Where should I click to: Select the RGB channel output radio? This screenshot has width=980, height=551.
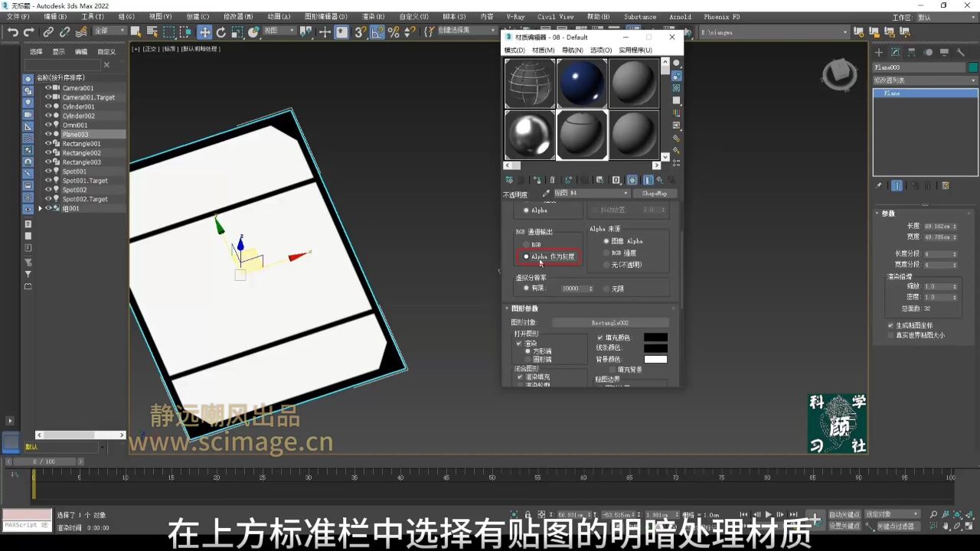point(526,245)
